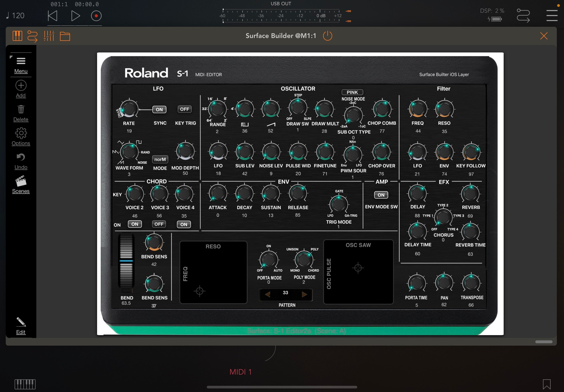The height and width of the screenshot is (392, 564).
Task: Enable the KEY TRIG switch
Action: coord(184,109)
